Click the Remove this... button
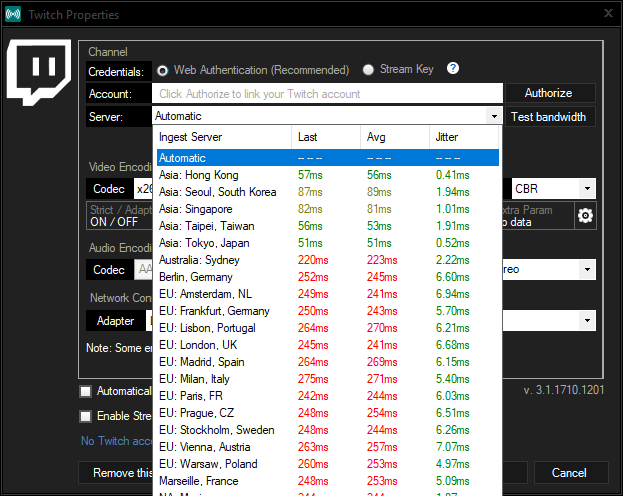The width and height of the screenshot is (623, 496). pyautogui.click(x=116, y=473)
